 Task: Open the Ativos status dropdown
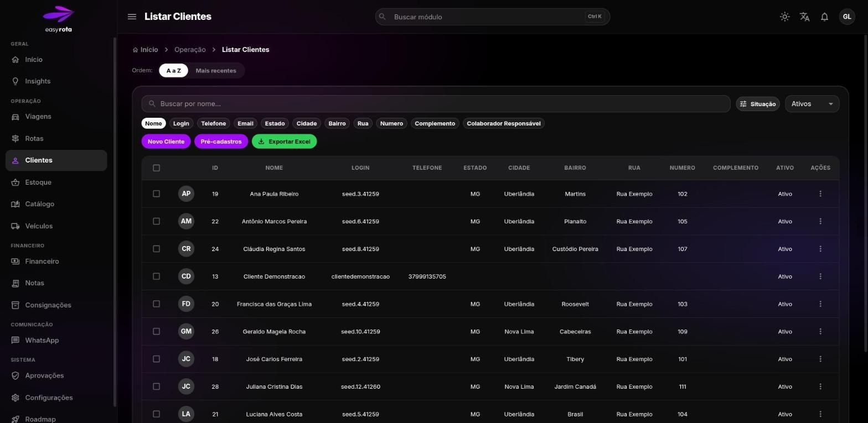pos(812,104)
